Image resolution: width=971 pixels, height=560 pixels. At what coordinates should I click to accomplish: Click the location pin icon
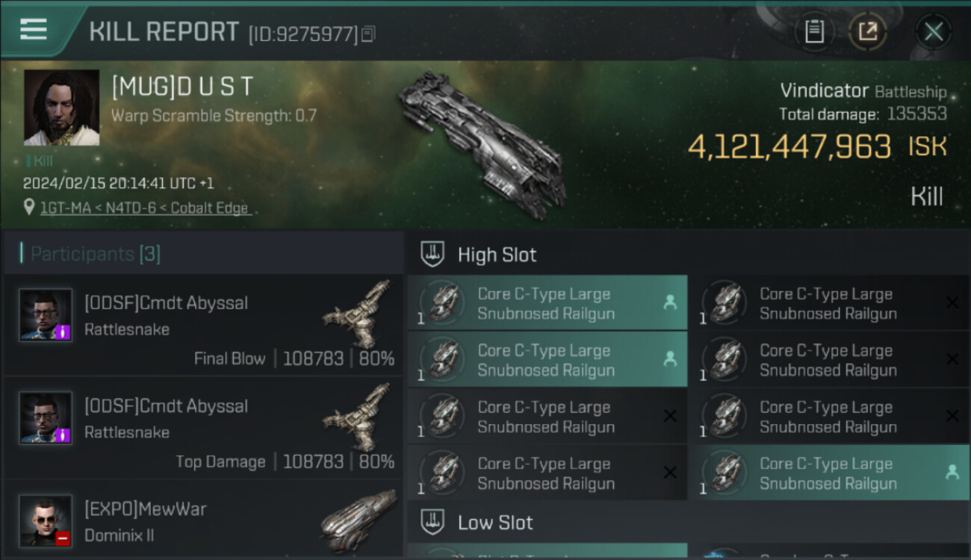pyautogui.click(x=29, y=208)
